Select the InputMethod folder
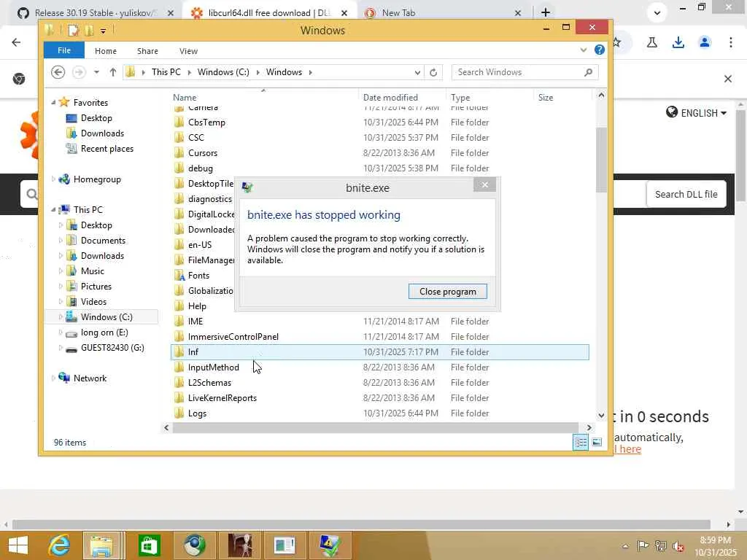This screenshot has width=747, height=560. point(213,367)
